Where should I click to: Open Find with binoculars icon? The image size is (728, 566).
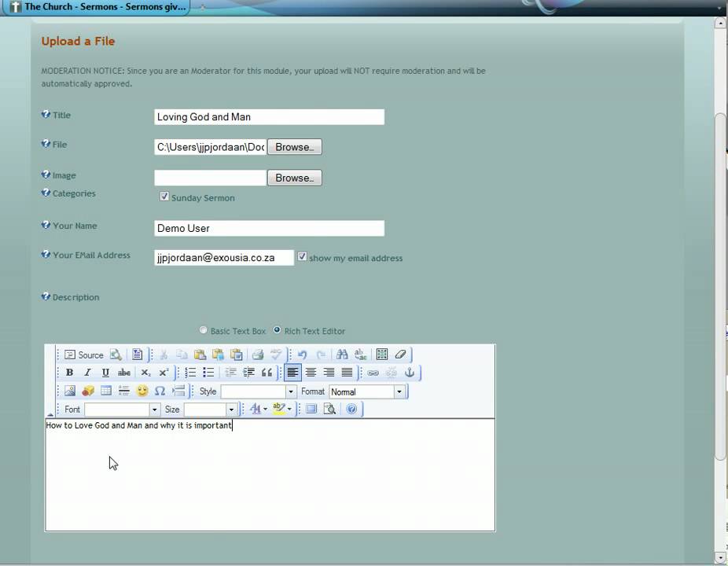pyautogui.click(x=342, y=355)
